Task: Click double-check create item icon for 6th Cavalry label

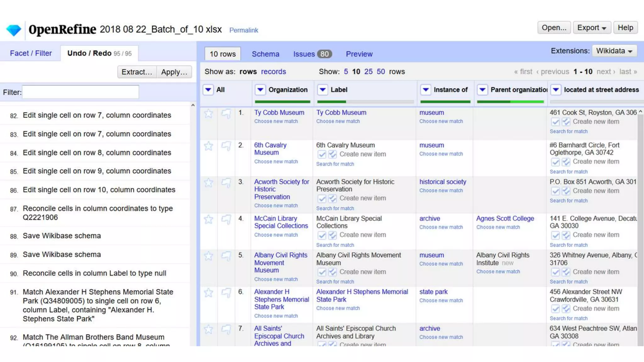Action: [332, 154]
